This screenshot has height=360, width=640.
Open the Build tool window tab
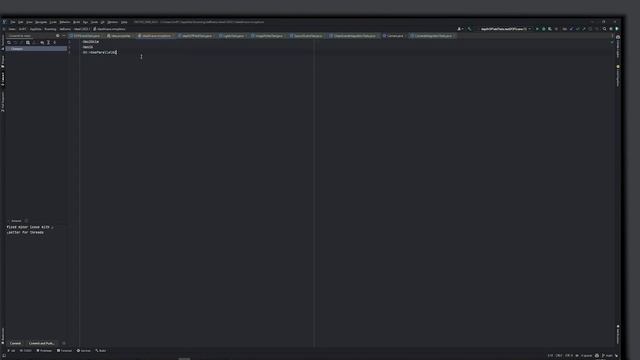click(101, 351)
